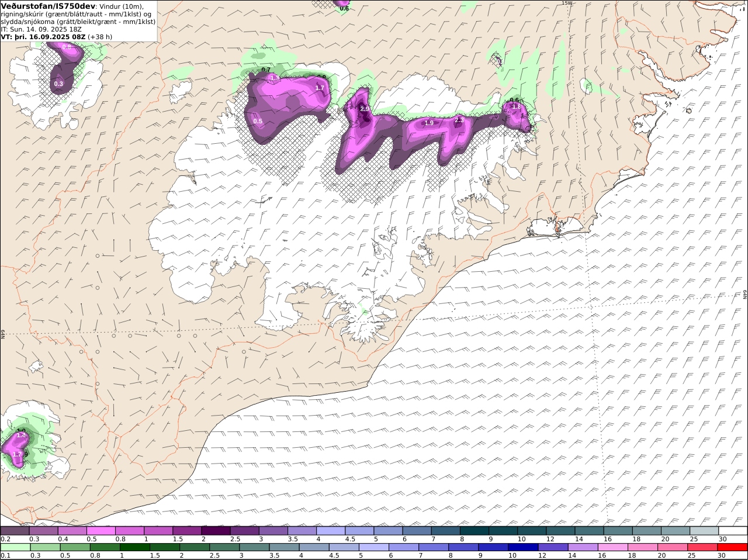The width and height of the screenshot is (748, 560).
Task: Select the darkest green 1–1.5 swatch in lower scale
Action: click(135, 548)
